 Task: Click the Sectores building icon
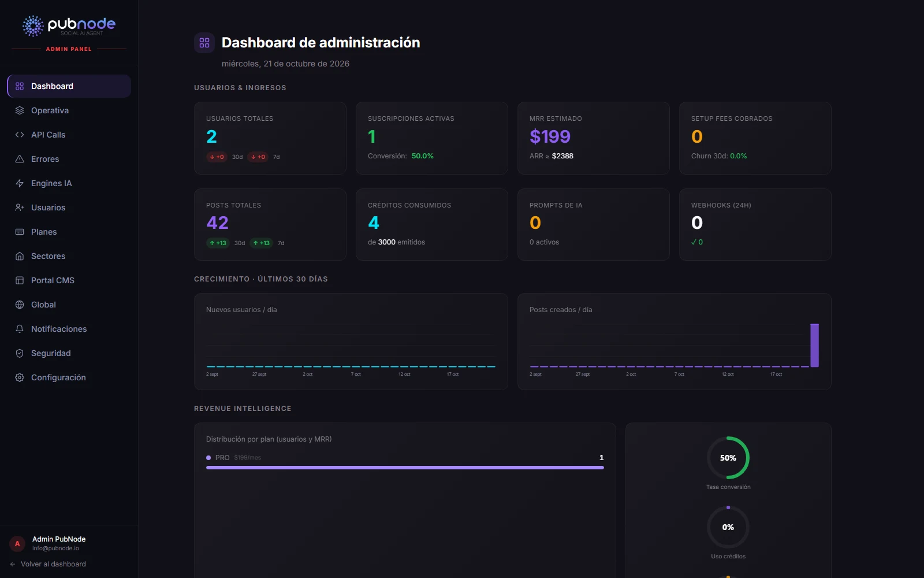coord(20,256)
